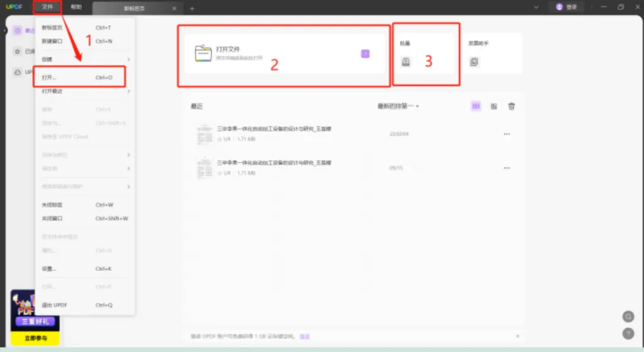Viewport: 644px width, 352px height.
Task: Expand the submenu arrow below UPDF Cloud entry
Action: pos(128,155)
